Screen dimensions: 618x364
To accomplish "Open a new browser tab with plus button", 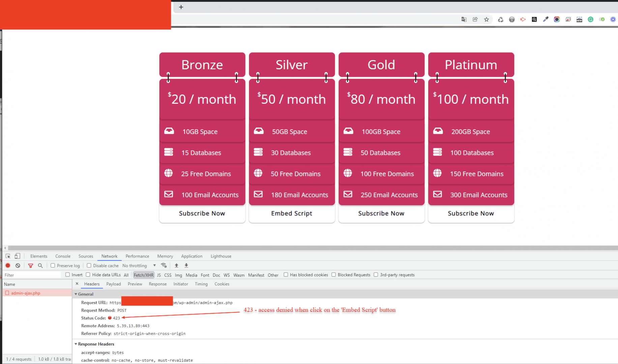I will (181, 7).
